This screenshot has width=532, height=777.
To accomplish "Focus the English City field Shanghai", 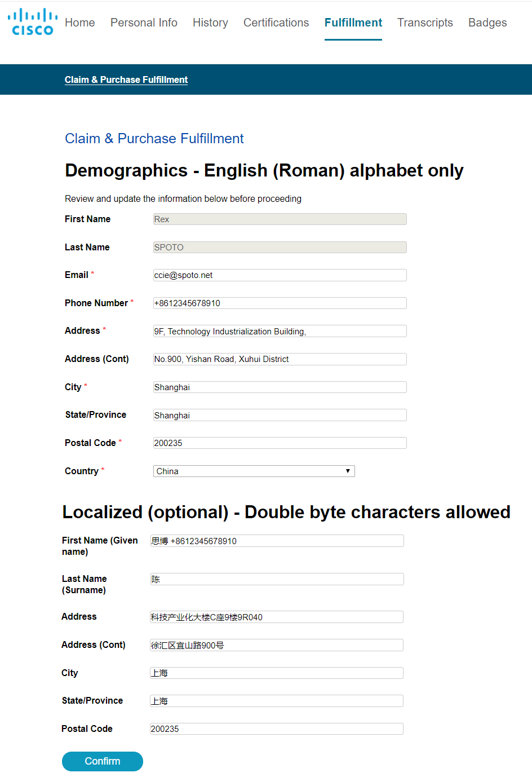I will pyautogui.click(x=280, y=387).
